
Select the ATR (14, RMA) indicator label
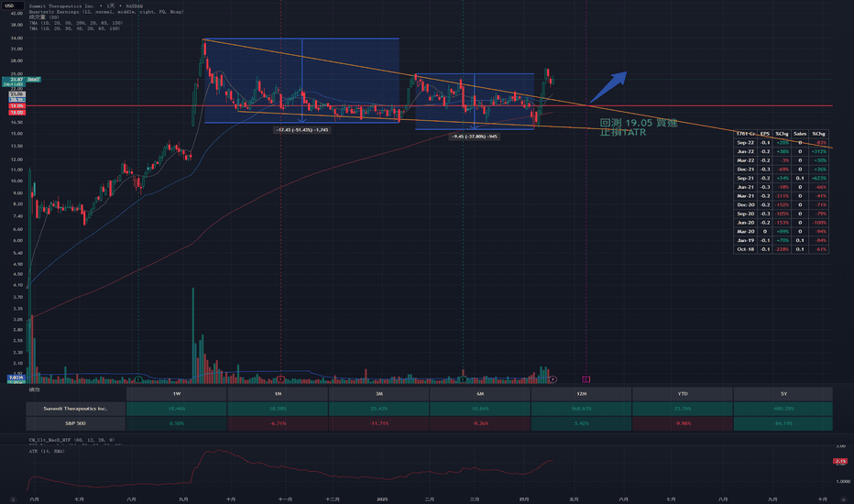click(x=47, y=451)
